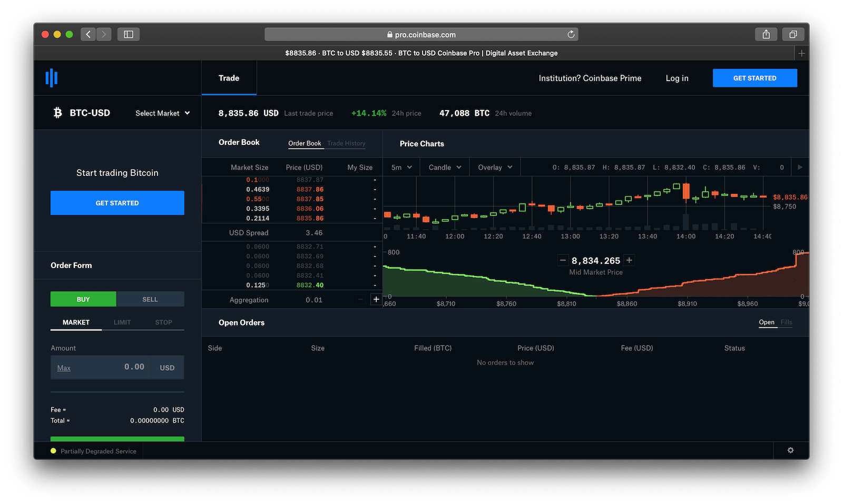Click the green place order button

pyautogui.click(x=117, y=439)
